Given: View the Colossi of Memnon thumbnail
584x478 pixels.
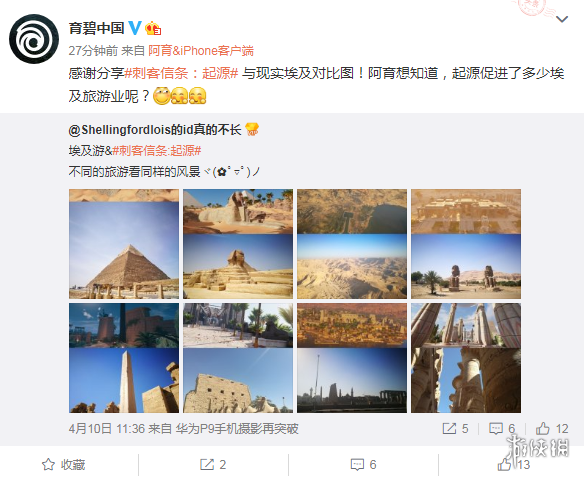Looking at the screenshot, I should point(466,244).
